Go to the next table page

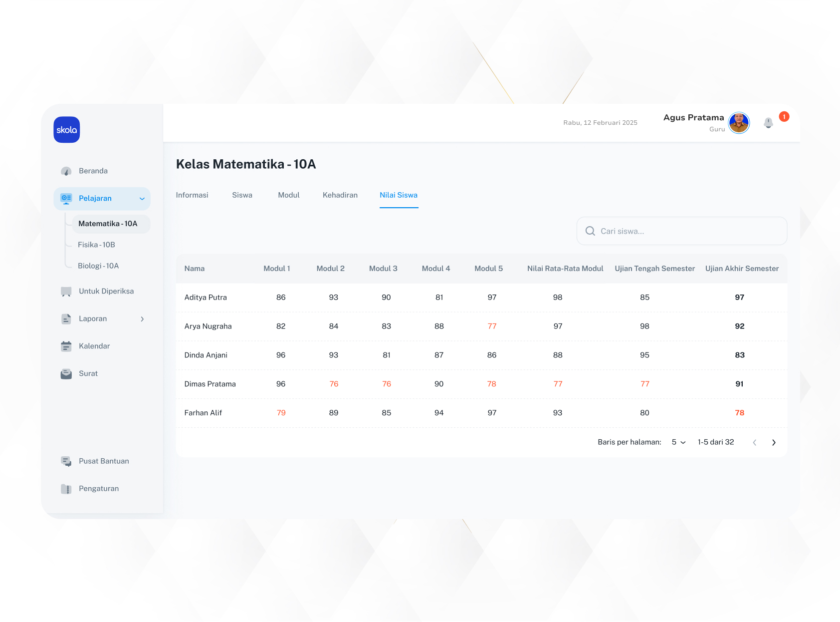coord(774,442)
